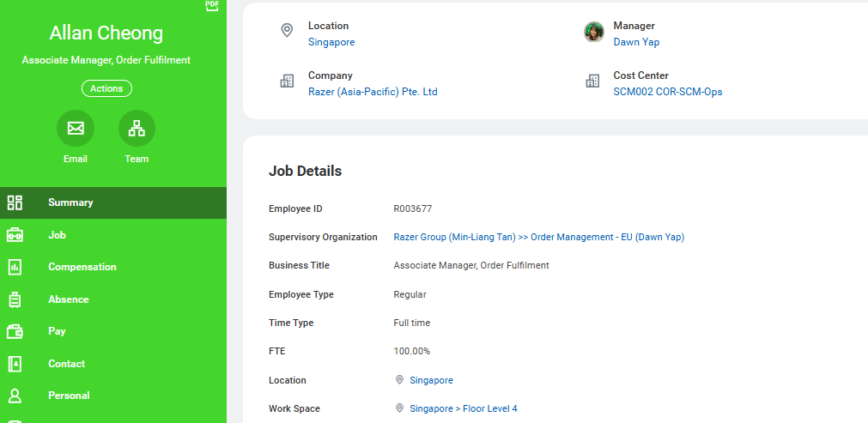Click the Absence luggage icon
868x423 pixels.
point(15,299)
